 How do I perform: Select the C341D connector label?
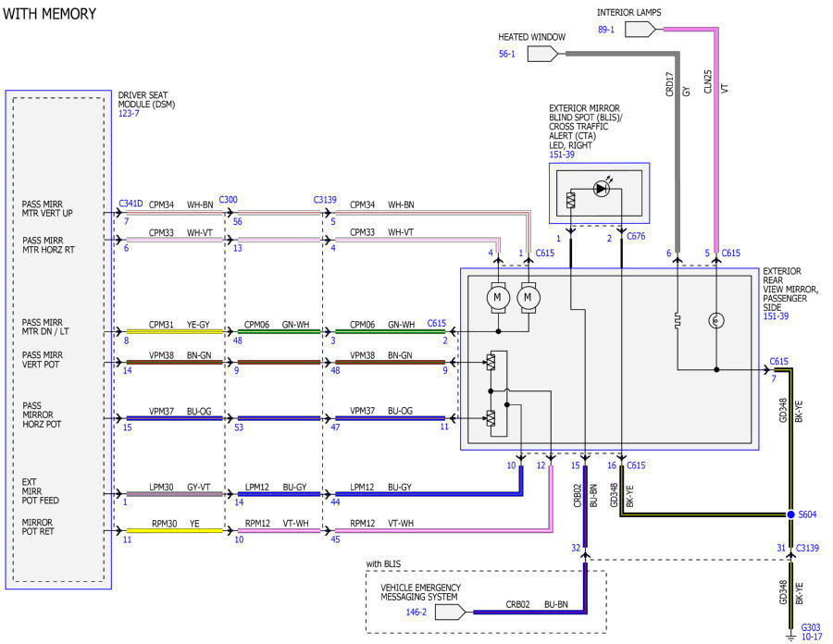click(x=131, y=204)
